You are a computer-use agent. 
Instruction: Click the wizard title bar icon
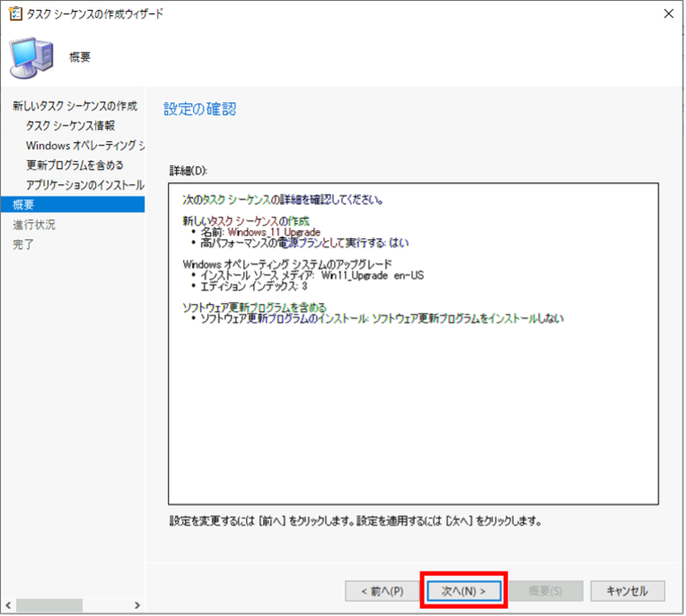(15, 13)
